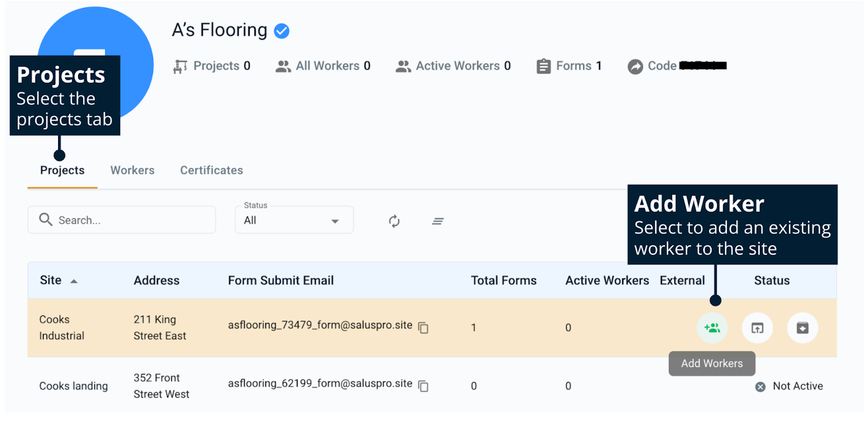The width and height of the screenshot is (868, 427).
Task: Click the archive icon for Cooks Industrial
Action: point(802,328)
